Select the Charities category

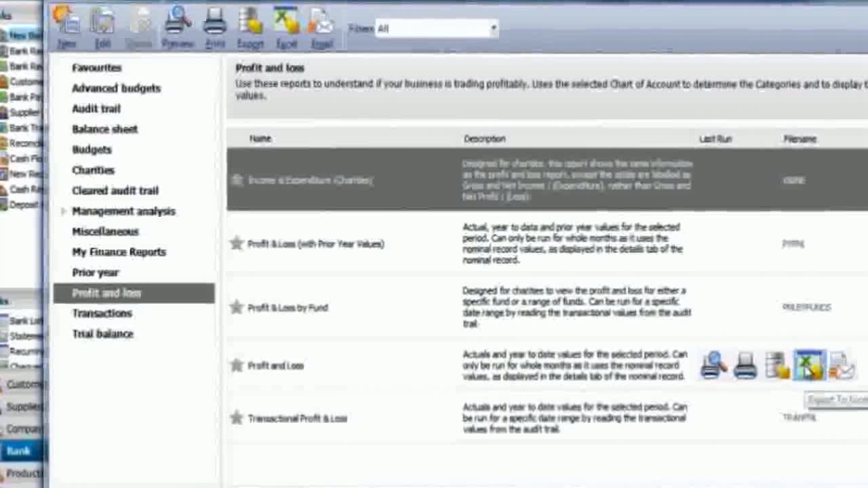[x=94, y=170]
